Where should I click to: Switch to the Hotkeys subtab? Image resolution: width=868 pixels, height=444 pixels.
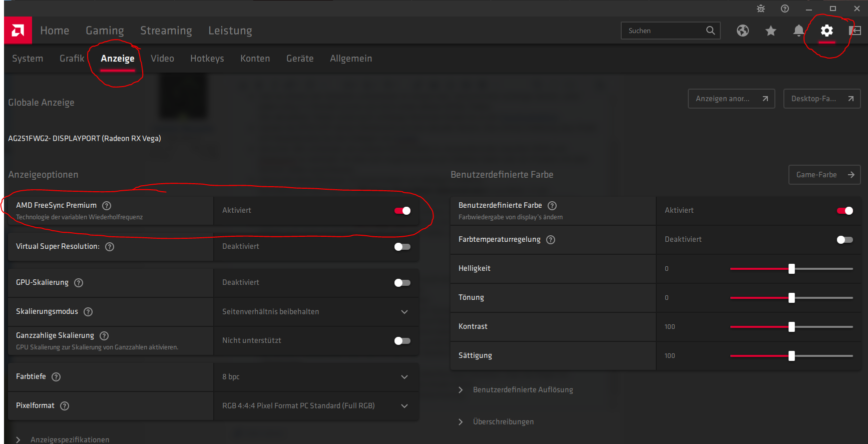[207, 59]
